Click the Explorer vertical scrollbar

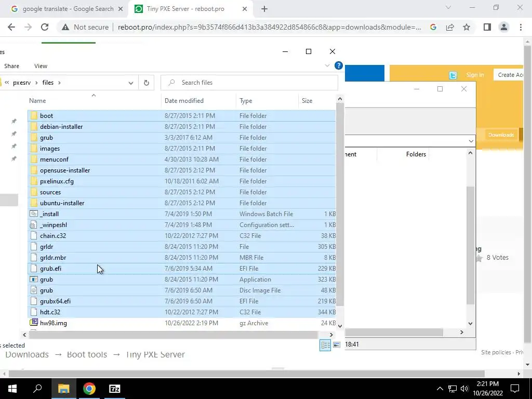point(340,204)
